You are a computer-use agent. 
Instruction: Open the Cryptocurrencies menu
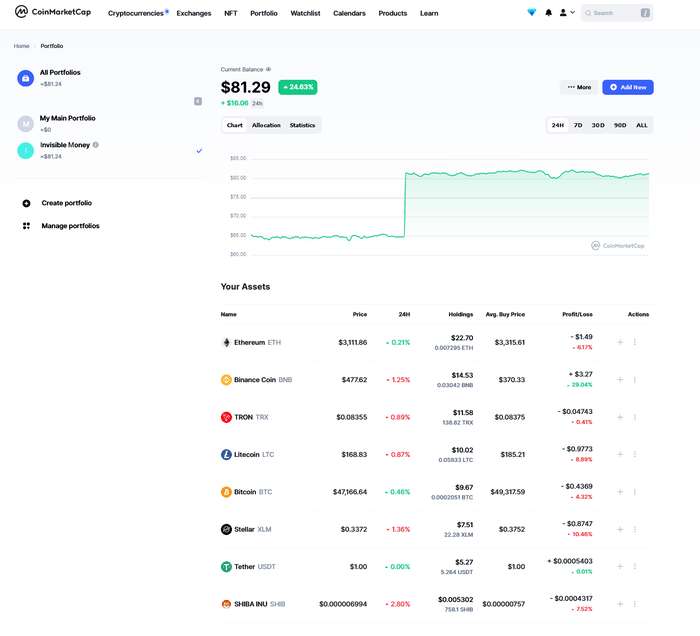[x=136, y=13]
